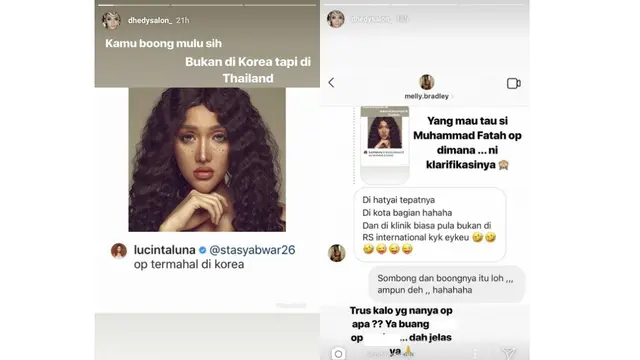Open the shared story thumbnail in the chat
This screenshot has height=360, width=640.
click(x=384, y=144)
